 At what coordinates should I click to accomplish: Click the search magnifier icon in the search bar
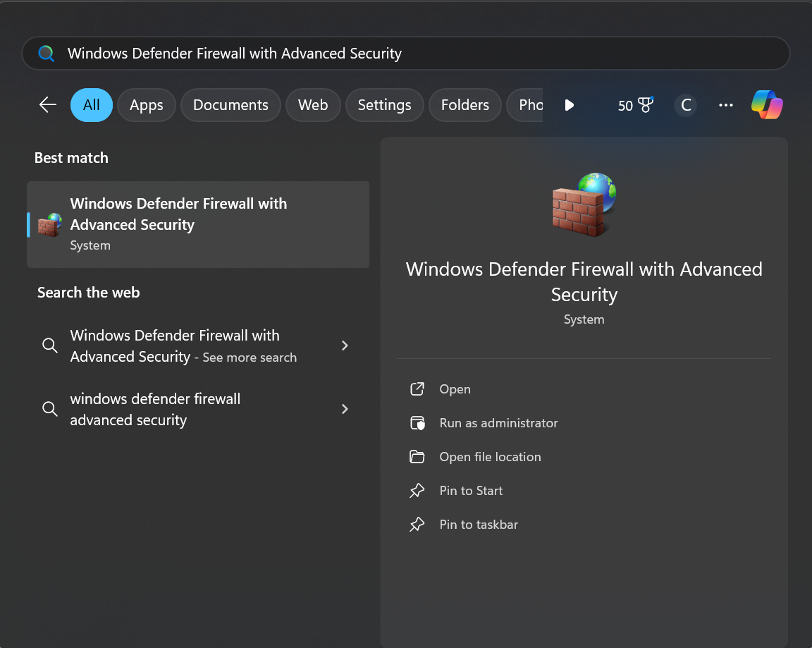pos(46,54)
